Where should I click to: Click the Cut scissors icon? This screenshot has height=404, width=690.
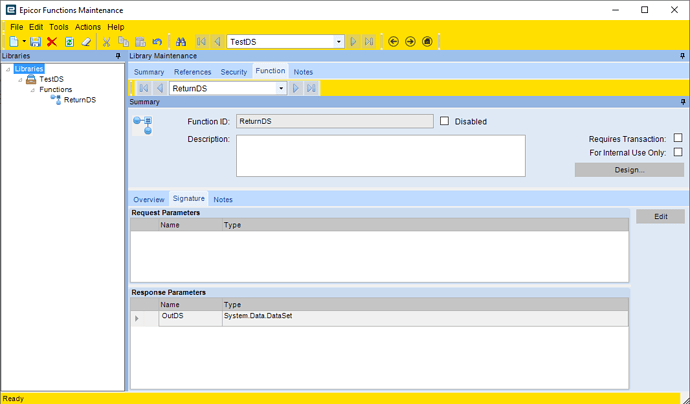tap(106, 42)
